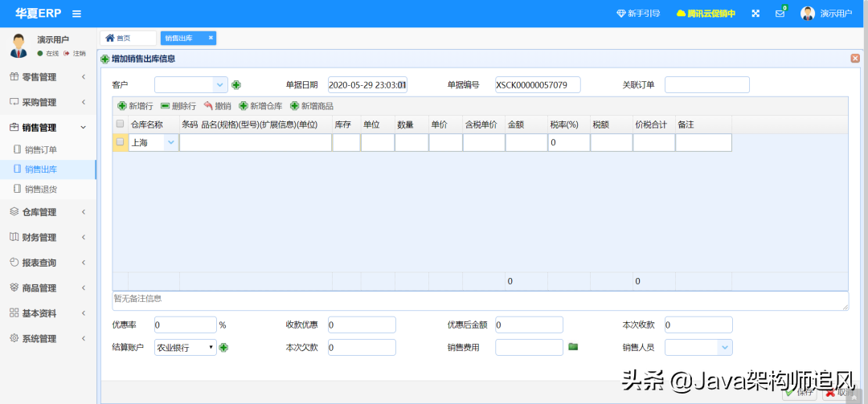The height and width of the screenshot is (404, 868).
Task: Click the 备注 cell in the row
Action: point(703,143)
